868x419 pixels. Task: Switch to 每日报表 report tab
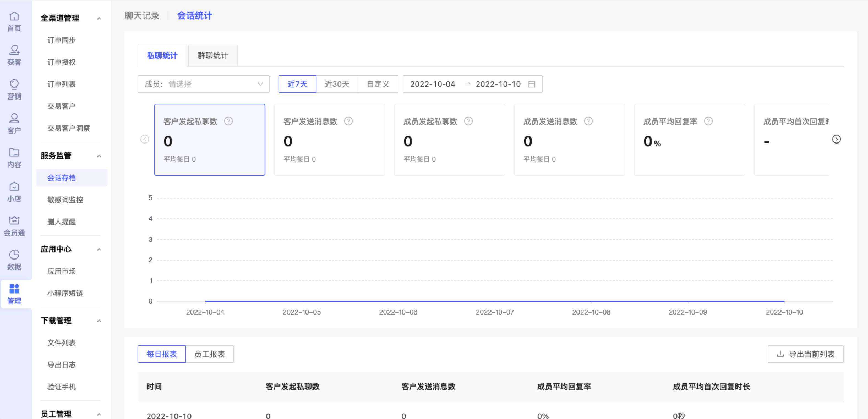tap(162, 354)
